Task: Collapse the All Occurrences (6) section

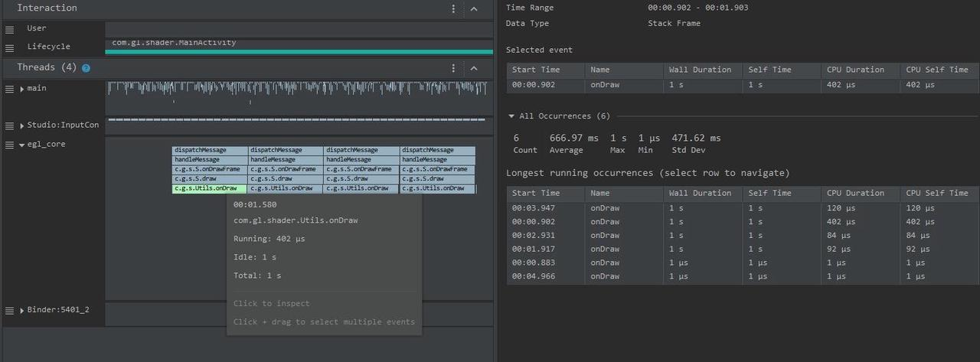Action: click(x=511, y=116)
